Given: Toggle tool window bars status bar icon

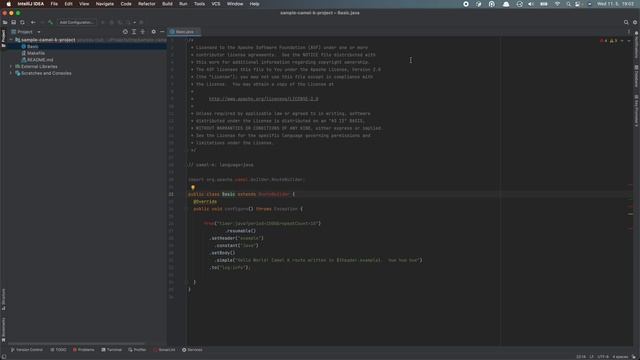Looking at the screenshot, I should (4, 357).
